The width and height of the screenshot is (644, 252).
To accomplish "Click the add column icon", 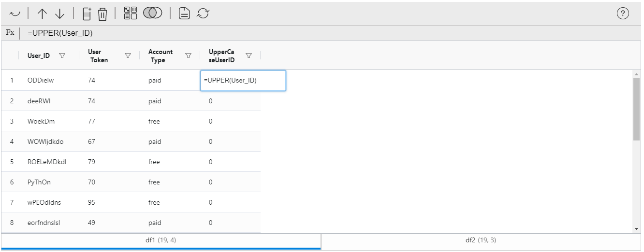I will coord(87,14).
